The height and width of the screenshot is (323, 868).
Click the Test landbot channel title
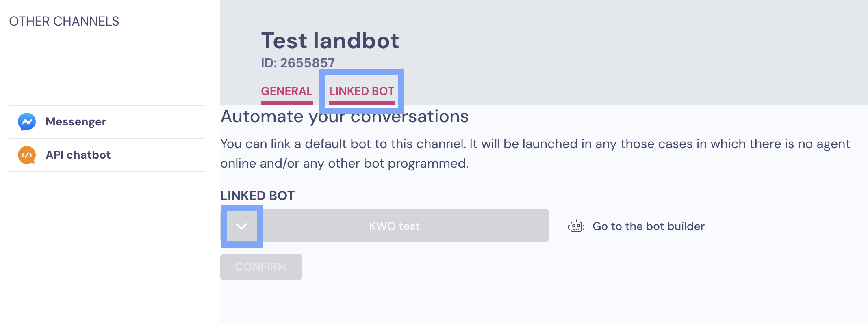(x=330, y=41)
